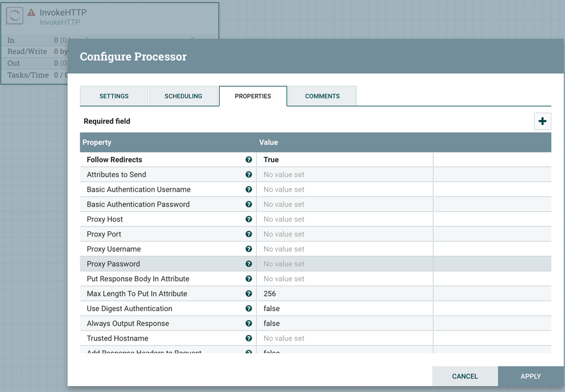The height and width of the screenshot is (392, 565).
Task: Set value for Basic Authentication Password
Action: [345, 204]
